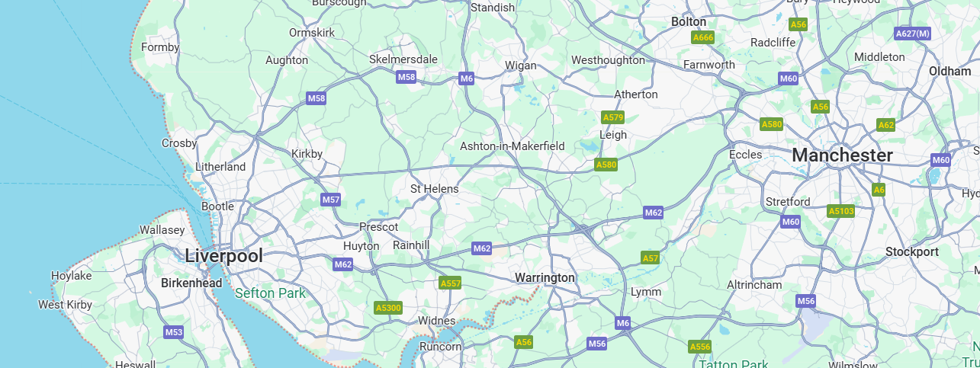Select the A627(M) road shield
Screen dimensions: 980x368
pos(913,34)
